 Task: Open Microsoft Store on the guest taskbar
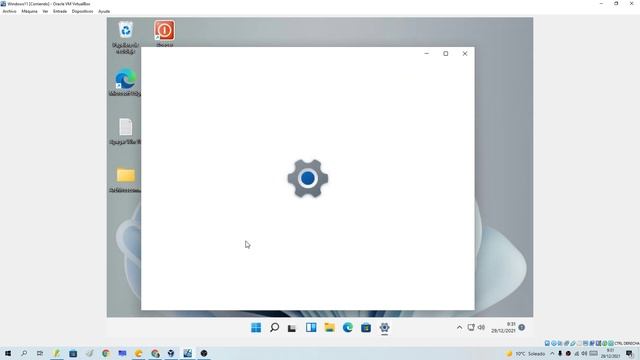click(x=366, y=327)
